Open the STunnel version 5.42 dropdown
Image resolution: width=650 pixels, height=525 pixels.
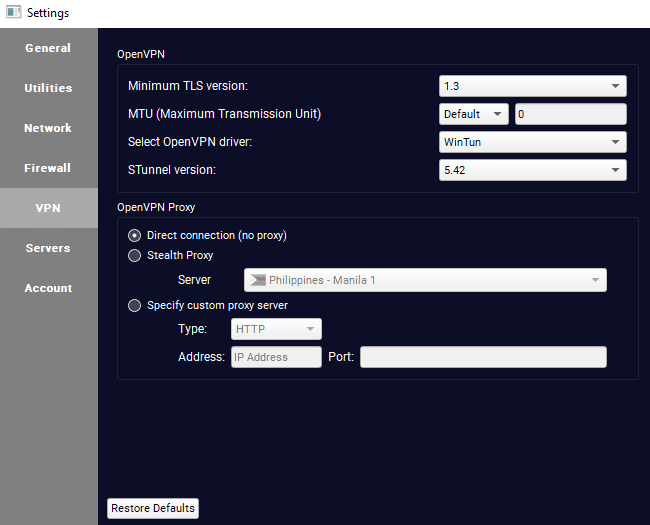(x=533, y=170)
